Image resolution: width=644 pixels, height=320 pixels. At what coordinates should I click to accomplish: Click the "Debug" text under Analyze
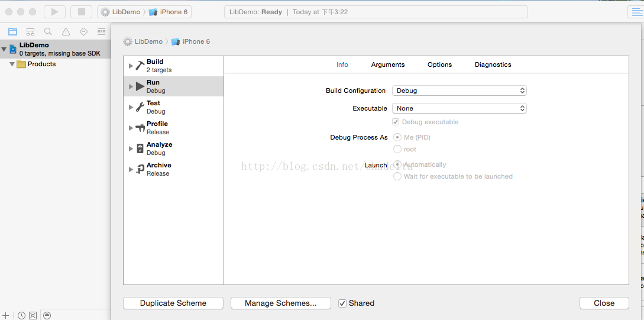point(156,153)
